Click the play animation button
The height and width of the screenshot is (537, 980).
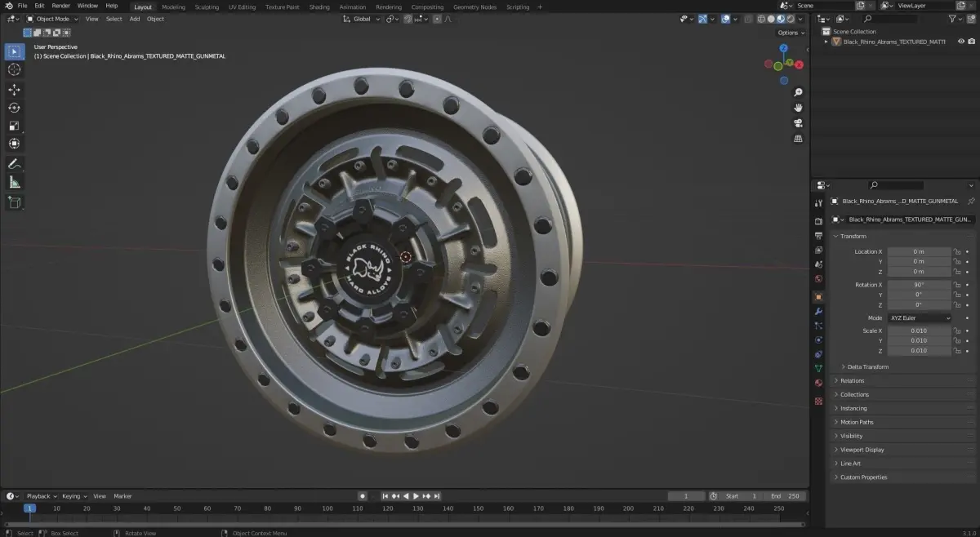[416, 496]
